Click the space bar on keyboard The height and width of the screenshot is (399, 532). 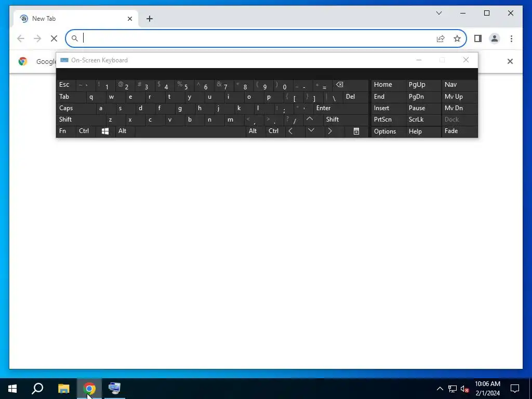(x=190, y=131)
